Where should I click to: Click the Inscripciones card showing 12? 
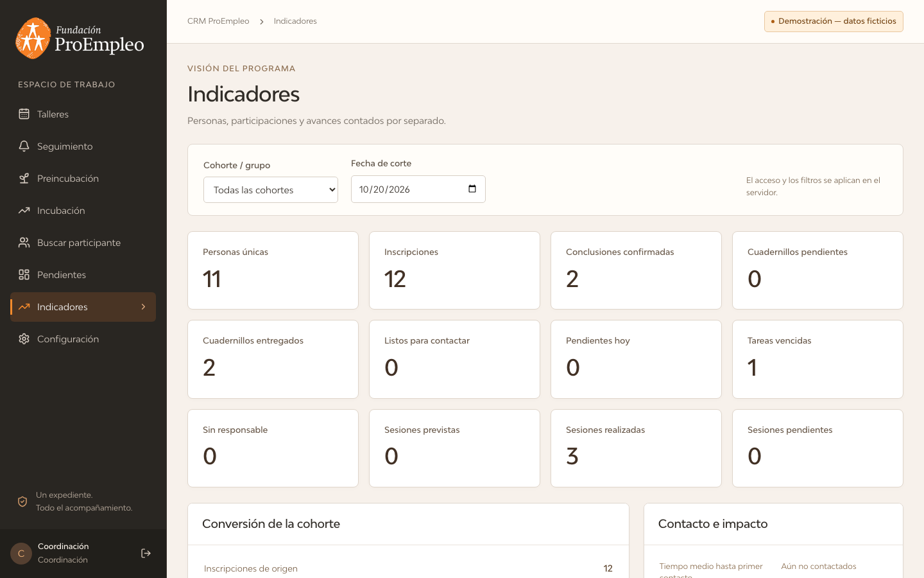454,270
